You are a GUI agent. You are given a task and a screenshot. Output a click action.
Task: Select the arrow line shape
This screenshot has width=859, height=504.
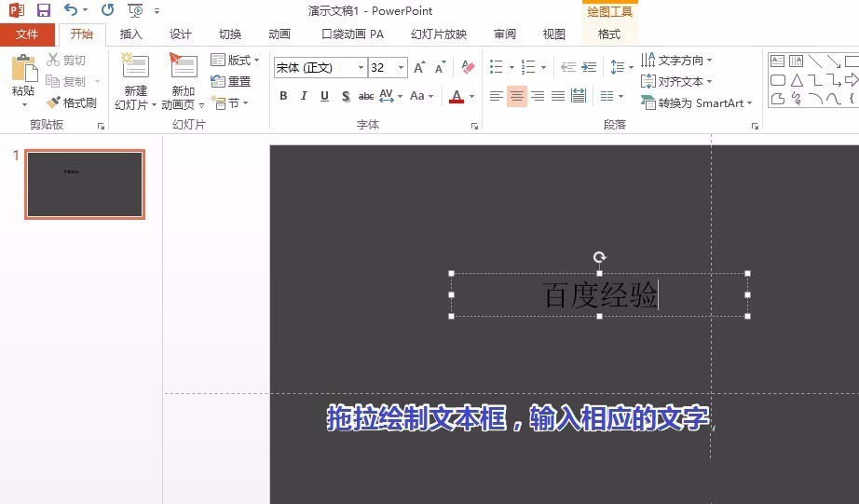click(833, 61)
